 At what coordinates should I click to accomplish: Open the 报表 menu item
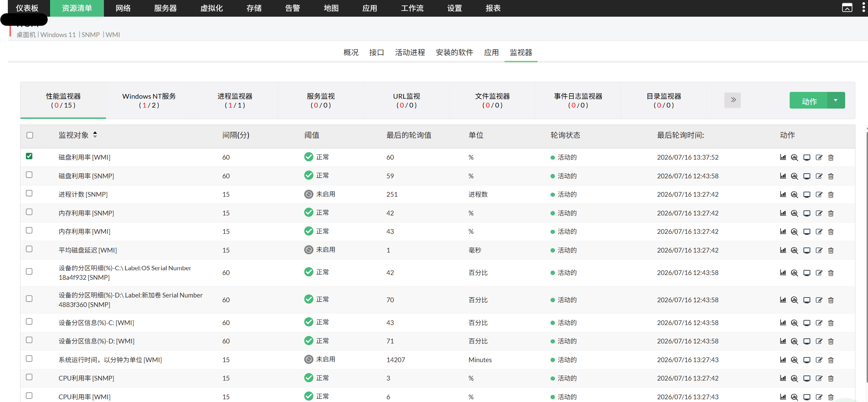tap(493, 8)
